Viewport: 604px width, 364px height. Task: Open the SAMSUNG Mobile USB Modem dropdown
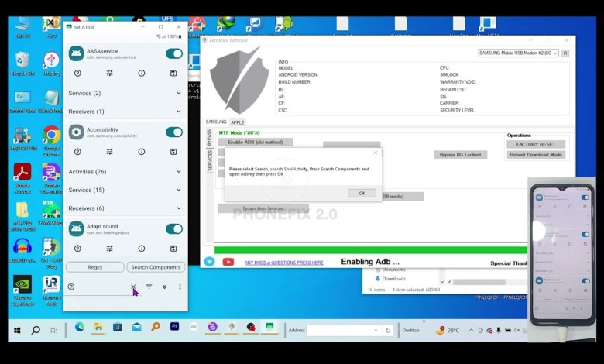(518, 53)
